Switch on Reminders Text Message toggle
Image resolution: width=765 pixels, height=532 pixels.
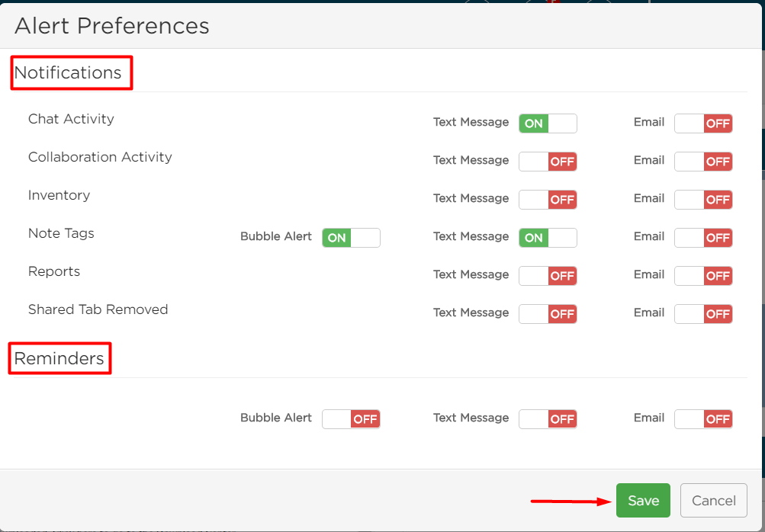[548, 419]
